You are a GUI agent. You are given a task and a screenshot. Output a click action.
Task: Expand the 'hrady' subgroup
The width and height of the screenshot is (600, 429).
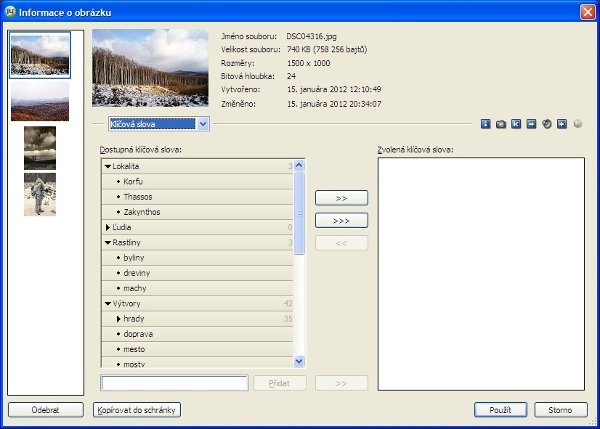pos(118,318)
